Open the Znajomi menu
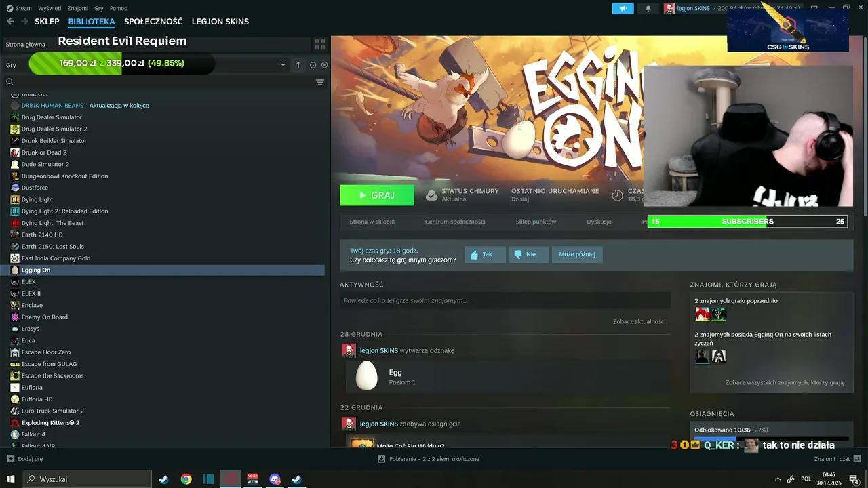Screen dimensions: 868x488 (x=78, y=8)
